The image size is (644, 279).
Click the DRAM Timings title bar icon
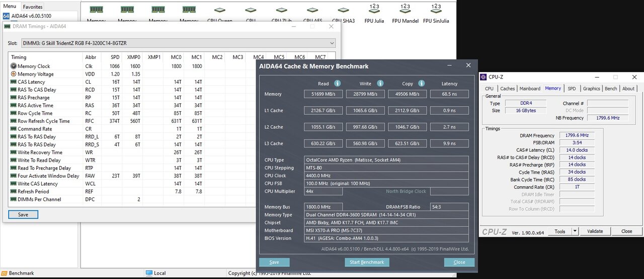click(7, 26)
